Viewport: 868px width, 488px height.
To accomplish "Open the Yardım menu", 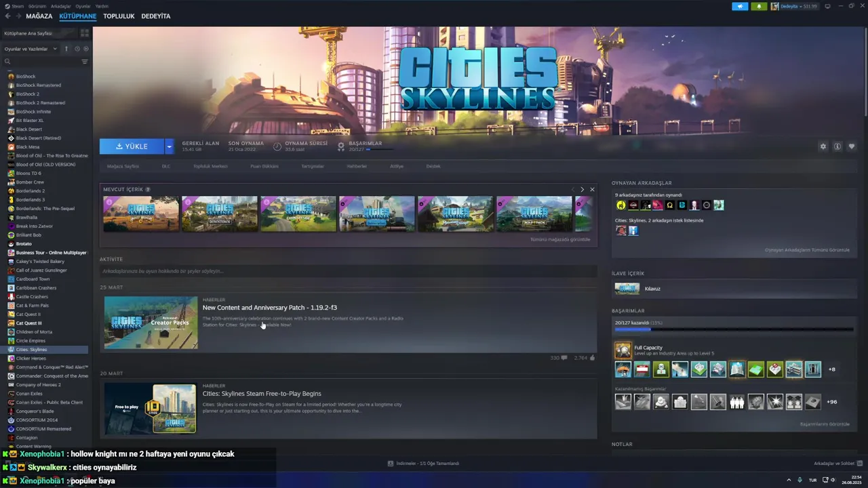I will click(102, 6).
